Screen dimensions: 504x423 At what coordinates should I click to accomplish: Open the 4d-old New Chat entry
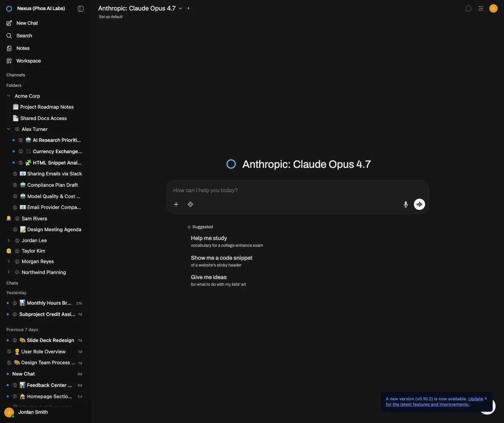point(45,374)
